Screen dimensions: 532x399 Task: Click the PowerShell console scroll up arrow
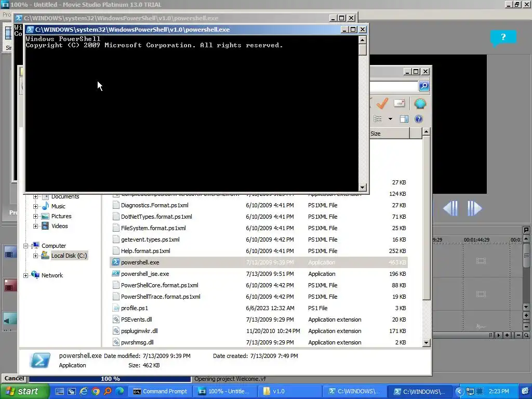pos(362,40)
